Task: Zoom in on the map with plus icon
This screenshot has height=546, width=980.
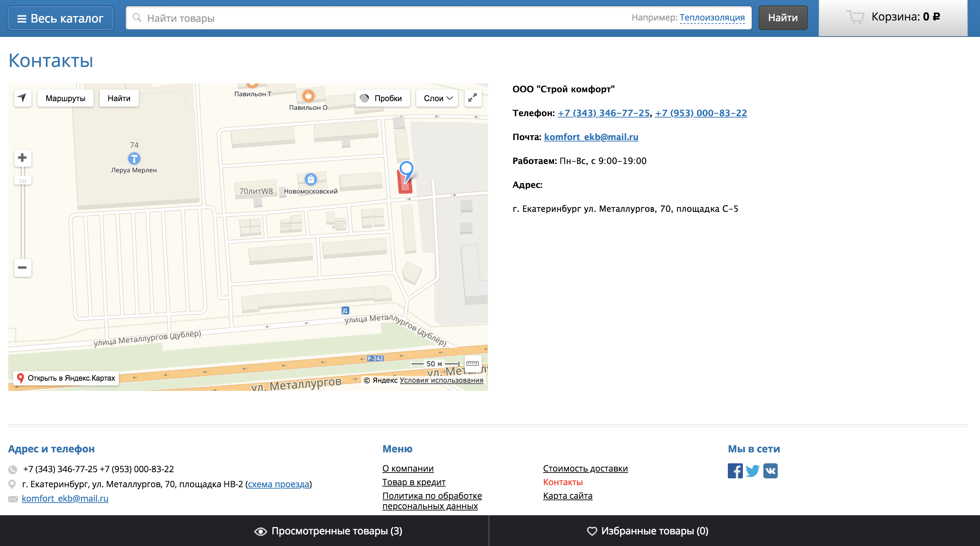Action: [x=23, y=158]
